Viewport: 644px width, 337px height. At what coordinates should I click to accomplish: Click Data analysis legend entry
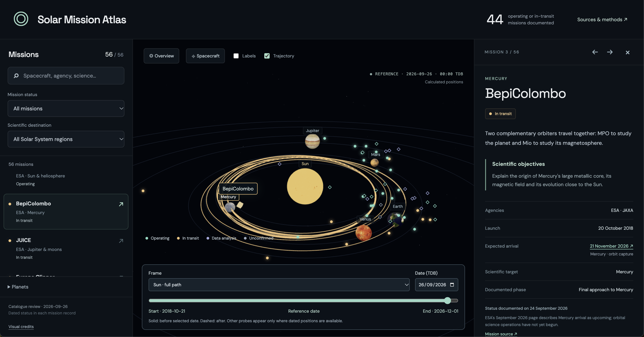tap(221, 238)
